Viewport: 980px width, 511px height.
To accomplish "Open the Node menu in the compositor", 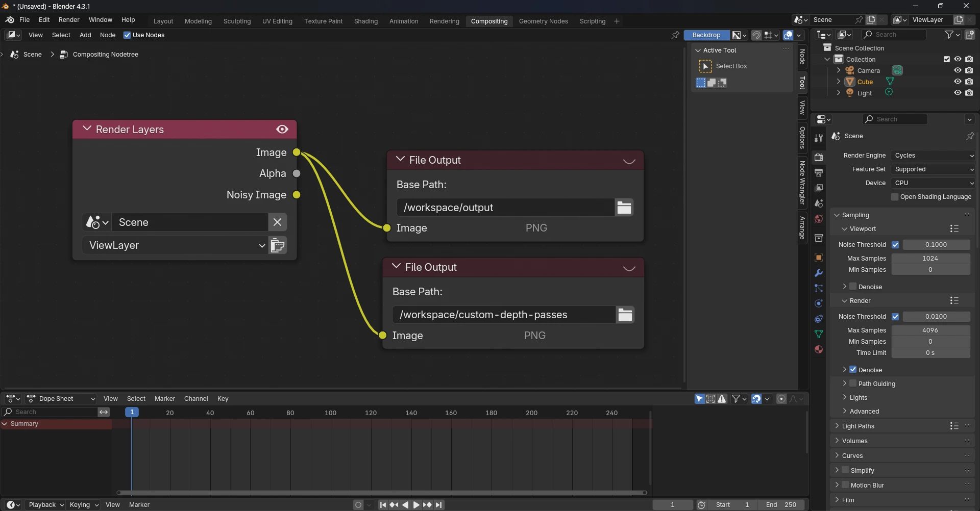I will click(x=108, y=35).
